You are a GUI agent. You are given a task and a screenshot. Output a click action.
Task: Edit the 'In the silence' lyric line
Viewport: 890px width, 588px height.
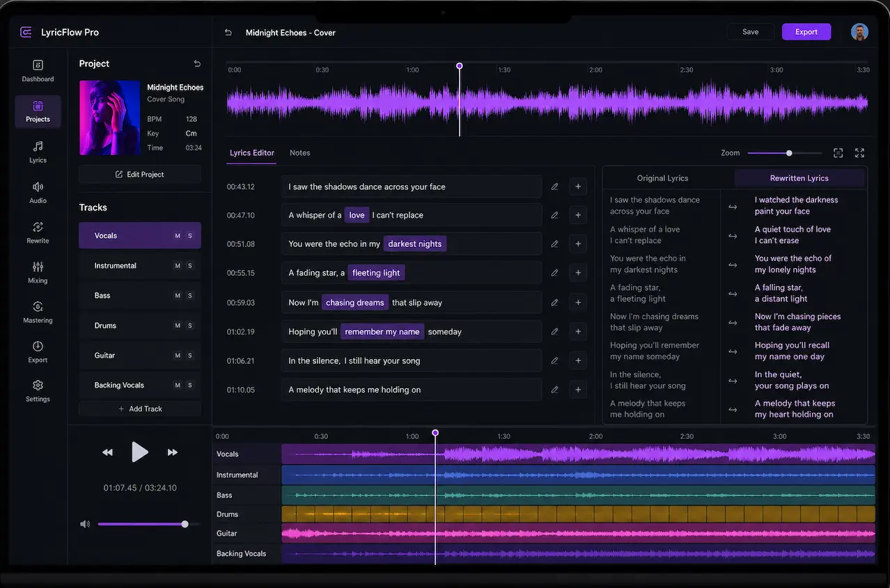pyautogui.click(x=554, y=360)
